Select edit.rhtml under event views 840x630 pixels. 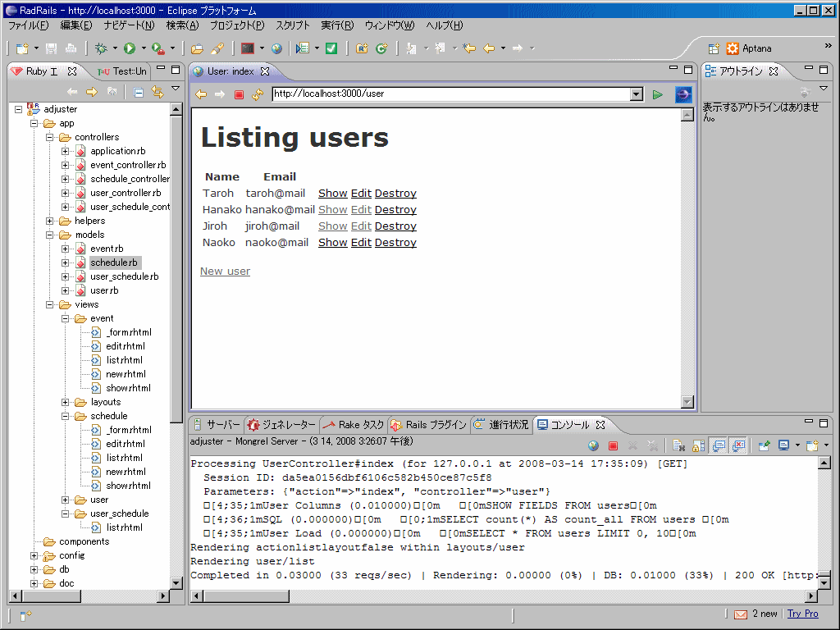click(x=126, y=346)
